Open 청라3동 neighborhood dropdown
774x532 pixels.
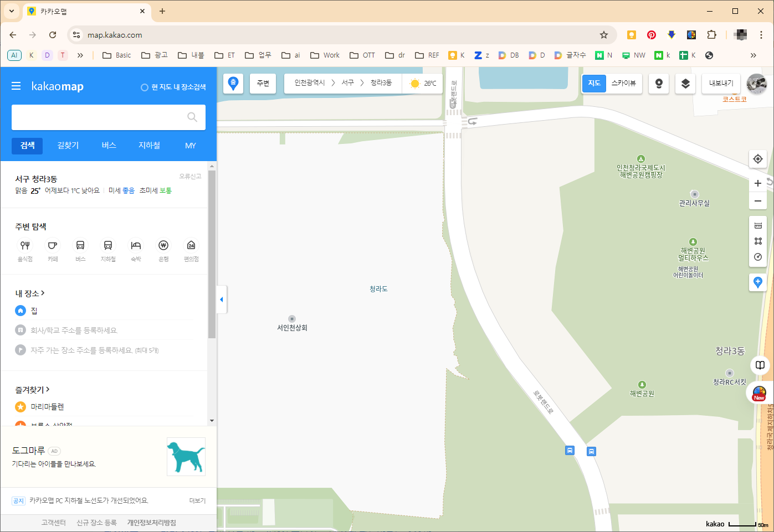[381, 83]
